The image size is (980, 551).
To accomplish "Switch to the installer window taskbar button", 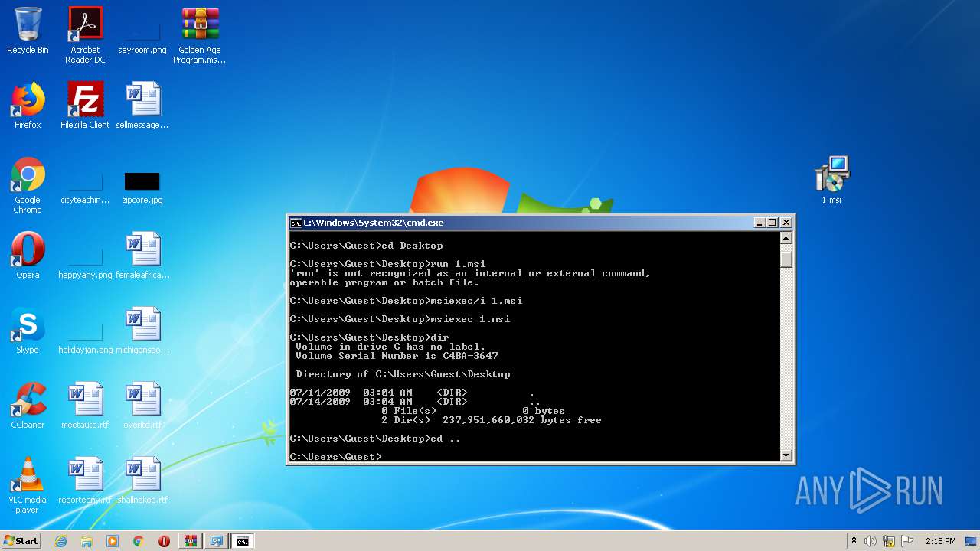I will coord(217,541).
